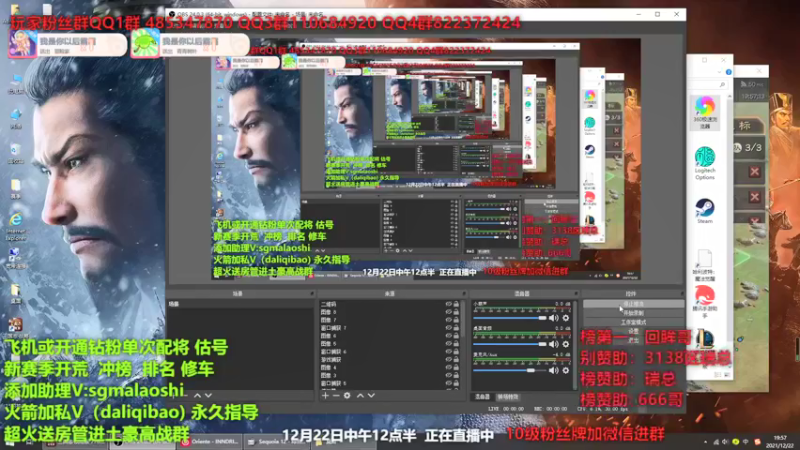Select the 图像 3 source row

(x=391, y=375)
